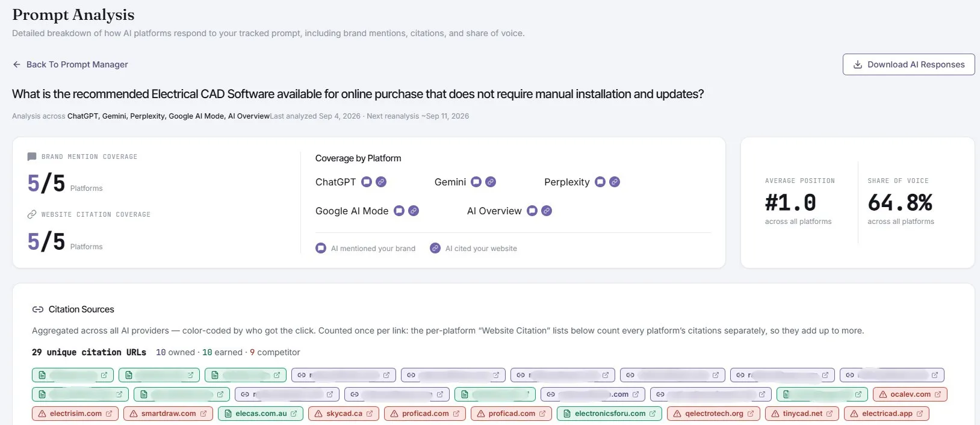
Task: Click the '29 unique citation URLs' text
Action: tap(89, 352)
